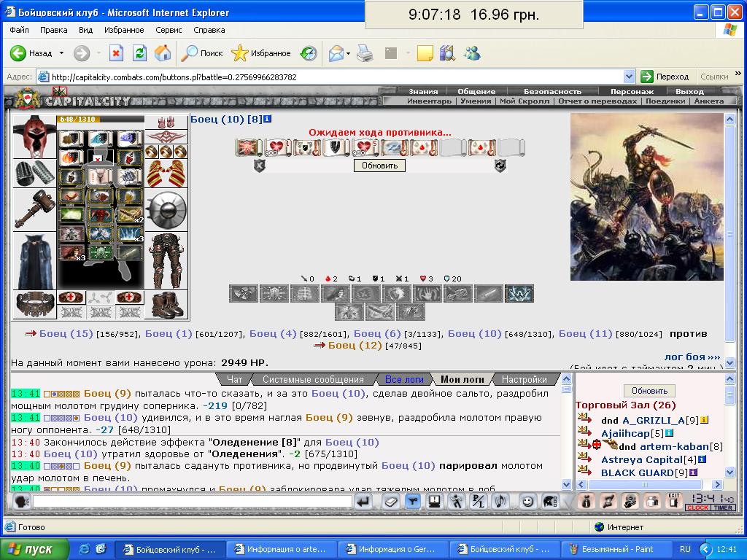Click the war hammer weapon slot
747x560 pixels.
click(34, 209)
